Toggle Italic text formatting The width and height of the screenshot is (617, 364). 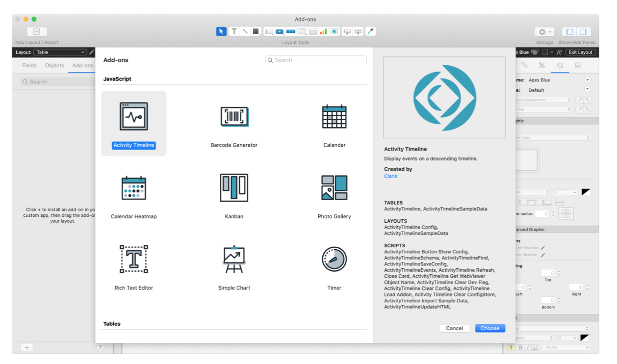(x=528, y=347)
